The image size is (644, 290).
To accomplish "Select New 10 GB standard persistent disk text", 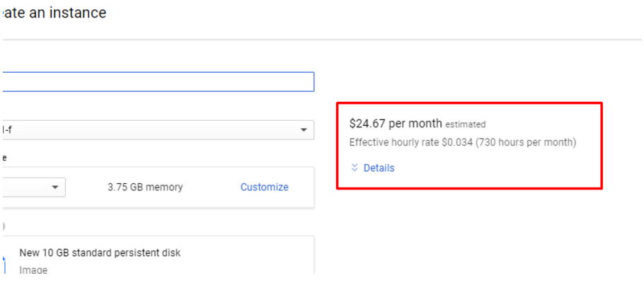I will [x=100, y=253].
